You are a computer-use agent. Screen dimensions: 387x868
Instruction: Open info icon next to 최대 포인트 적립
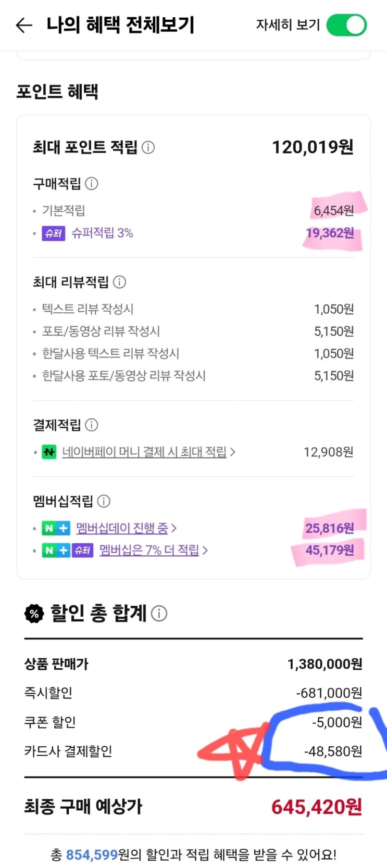(x=148, y=147)
